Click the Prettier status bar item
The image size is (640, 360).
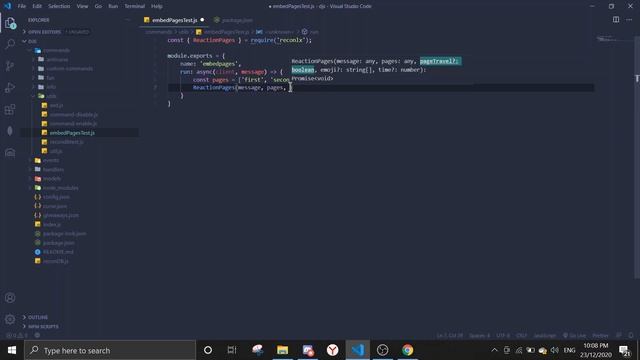tap(600, 336)
